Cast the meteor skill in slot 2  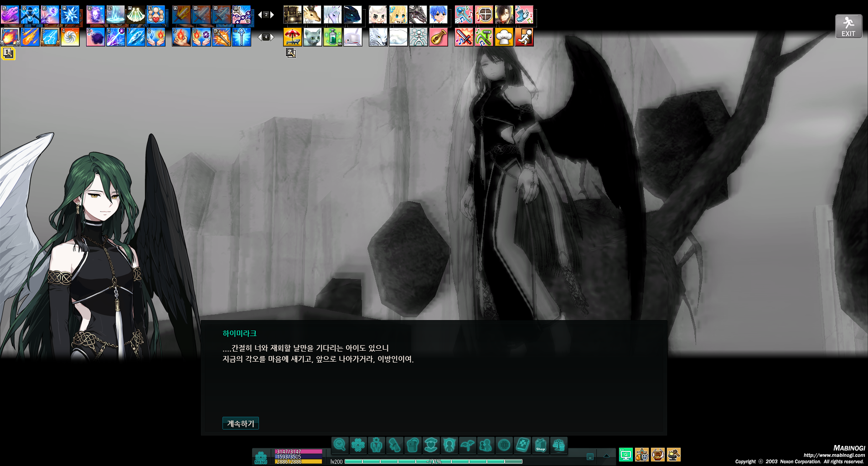30,37
